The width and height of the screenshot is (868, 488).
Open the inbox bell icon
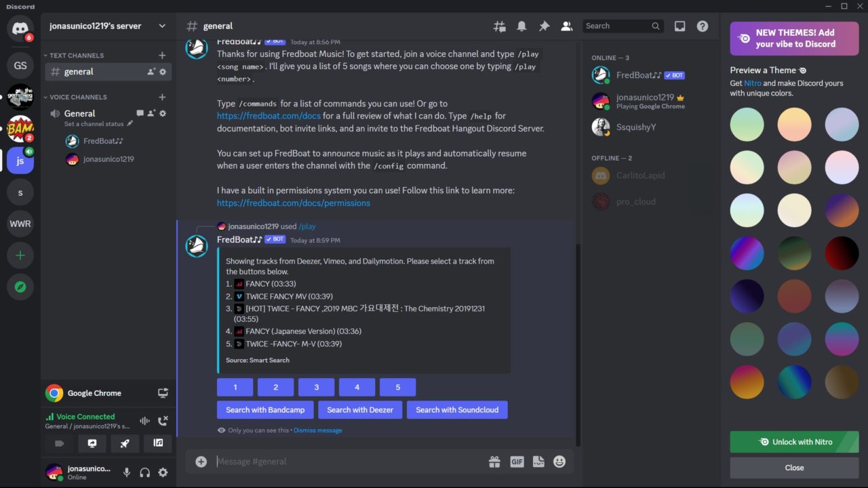click(x=521, y=26)
